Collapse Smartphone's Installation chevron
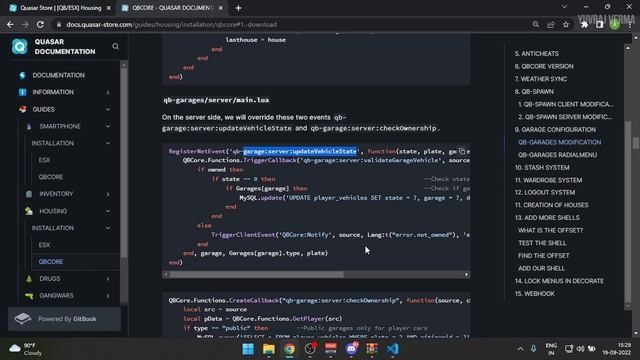 [108, 143]
